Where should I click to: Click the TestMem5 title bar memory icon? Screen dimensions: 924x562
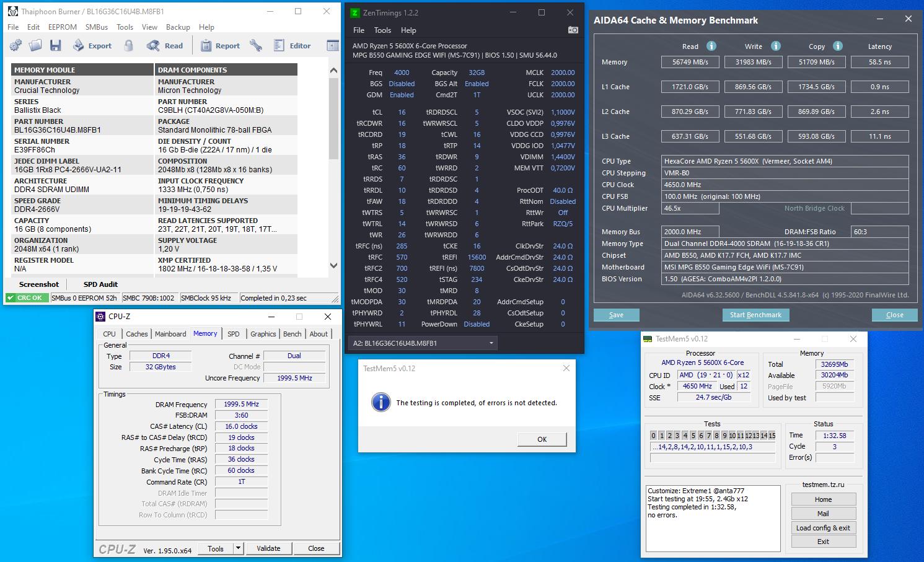(x=648, y=339)
